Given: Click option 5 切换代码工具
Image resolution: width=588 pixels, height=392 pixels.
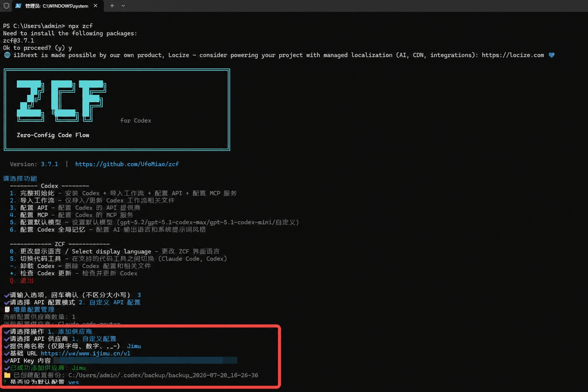Looking at the screenshot, I should [118, 259].
